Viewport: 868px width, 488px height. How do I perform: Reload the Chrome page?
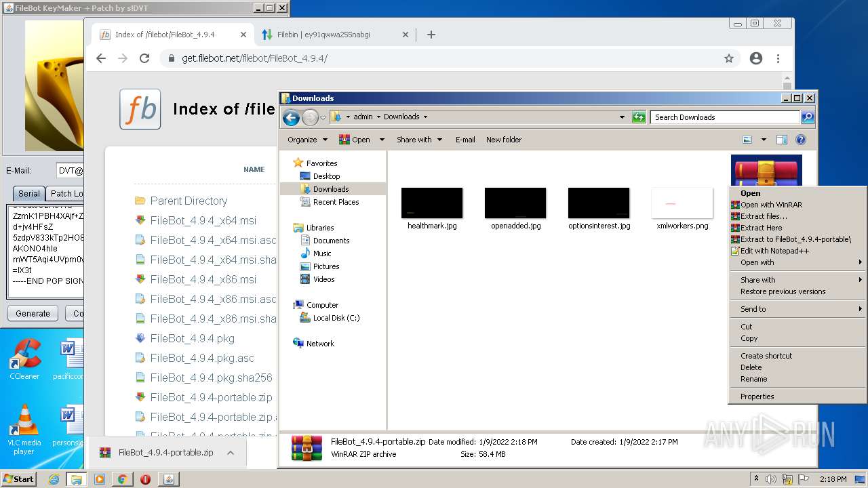[x=144, y=58]
